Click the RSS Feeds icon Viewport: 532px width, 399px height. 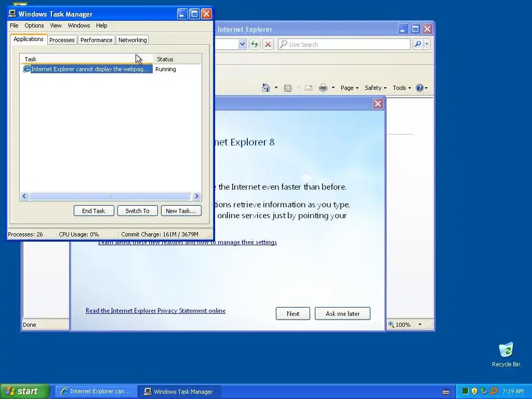click(x=288, y=88)
